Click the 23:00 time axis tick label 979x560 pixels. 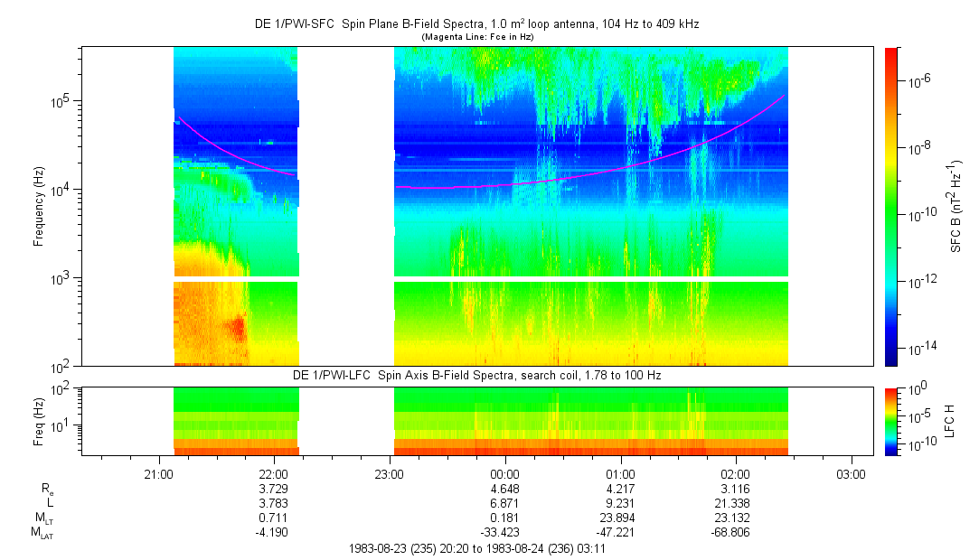point(389,473)
